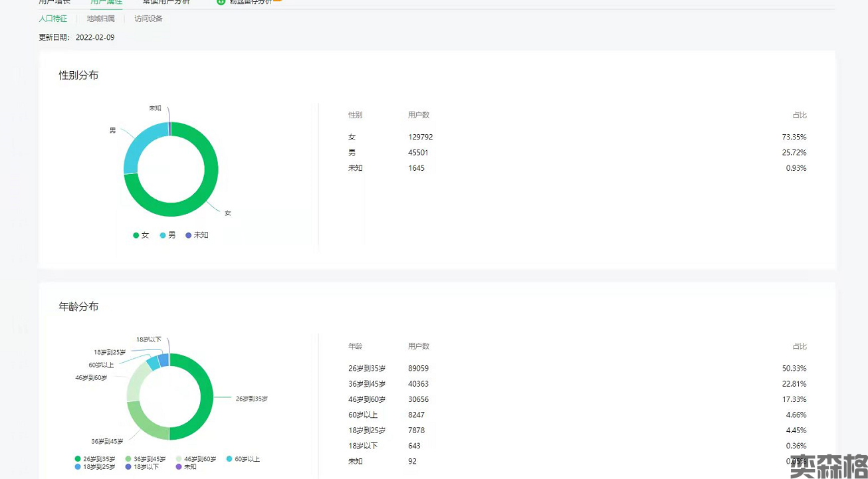Toggle the 26岁到35岁 legend item

click(95, 459)
